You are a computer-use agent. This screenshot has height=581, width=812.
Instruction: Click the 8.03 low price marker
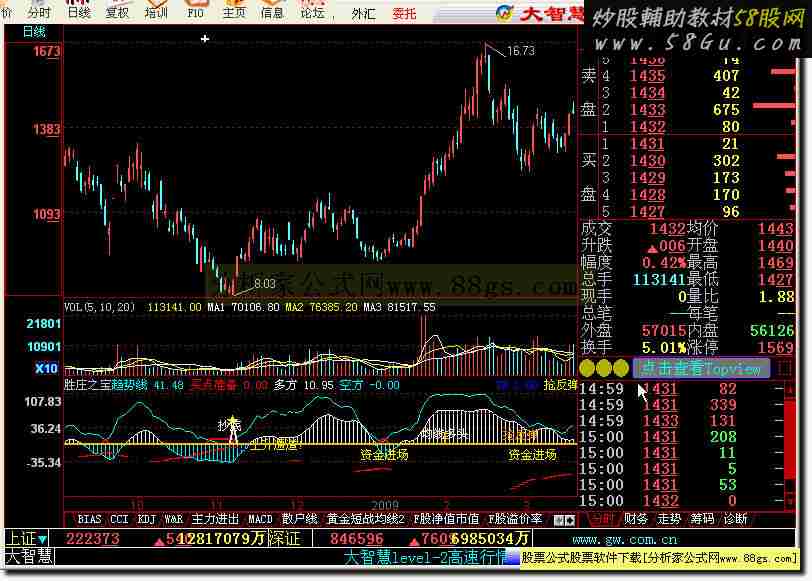[265, 284]
